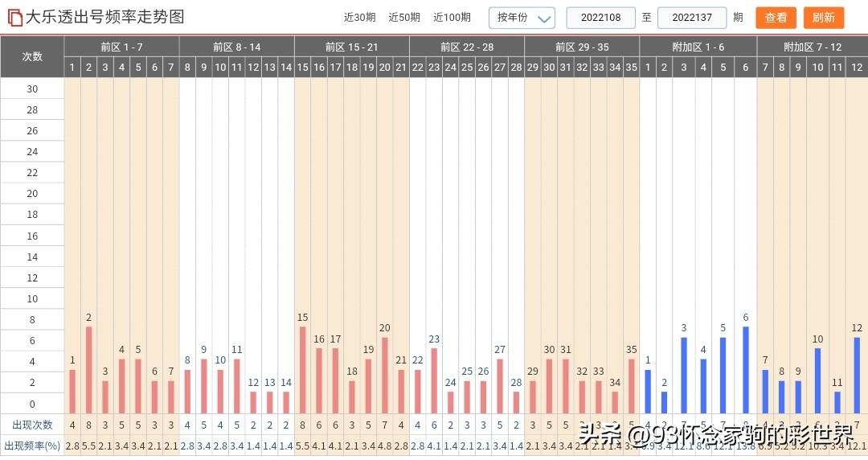Click the red bar labeled 23

pos(434,380)
